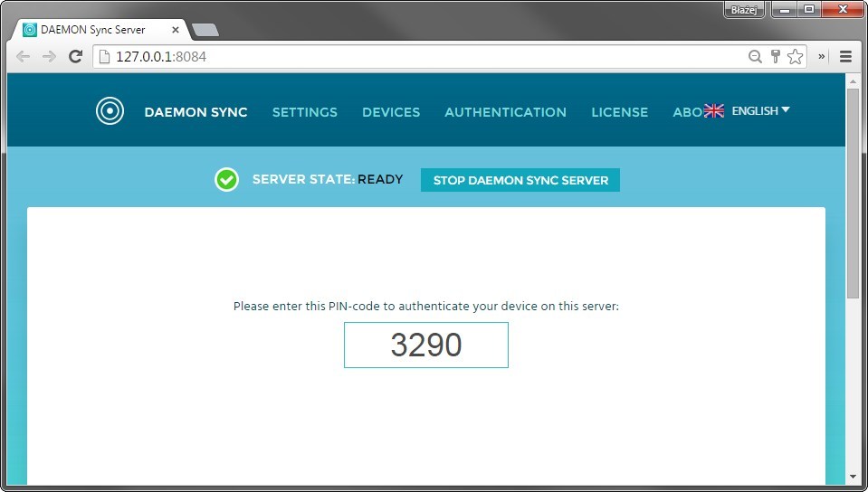Open the DEVICES section

[x=391, y=112]
